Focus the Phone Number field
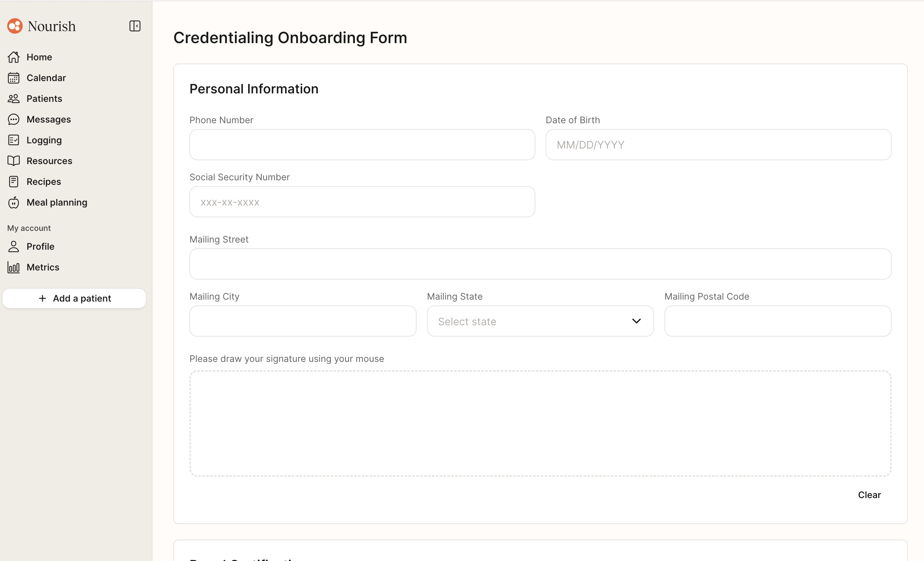Screen dimensions: 924x561 pyautogui.click(x=362, y=145)
